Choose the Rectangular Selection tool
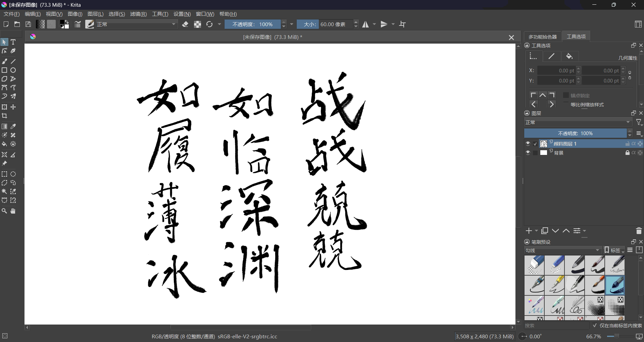 click(4, 174)
